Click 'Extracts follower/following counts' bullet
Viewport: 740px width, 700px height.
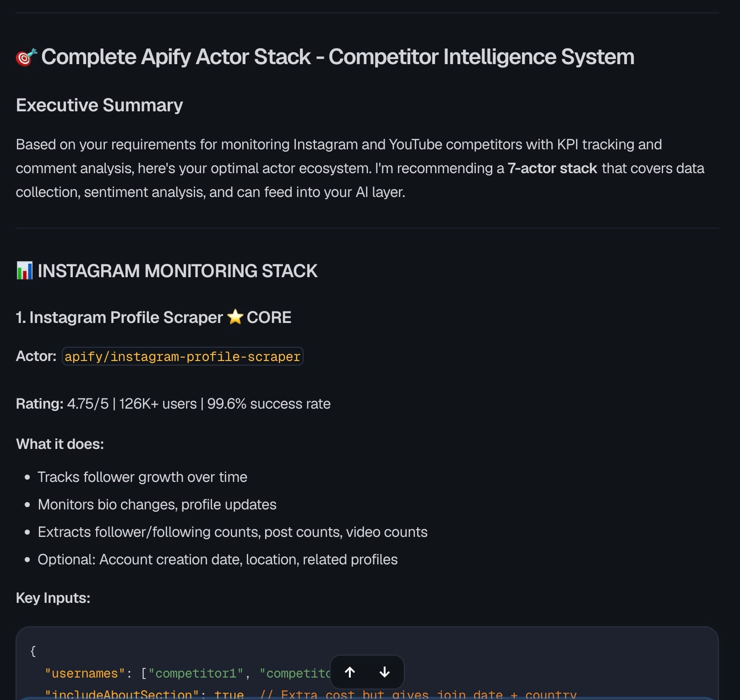[x=233, y=532]
